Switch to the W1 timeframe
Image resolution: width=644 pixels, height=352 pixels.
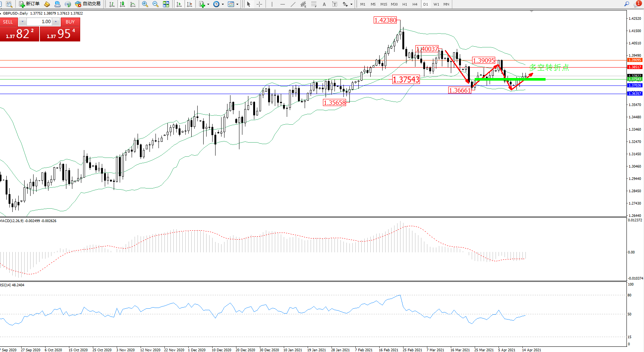436,4
